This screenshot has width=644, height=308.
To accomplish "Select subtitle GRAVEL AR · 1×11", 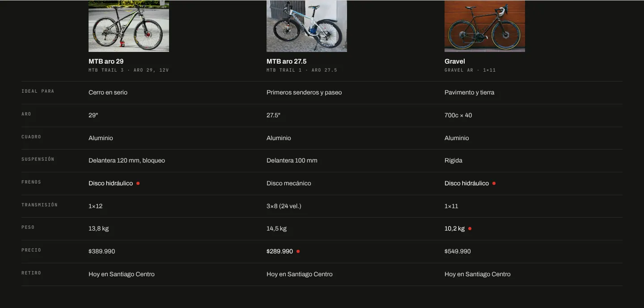I will click(x=470, y=70).
